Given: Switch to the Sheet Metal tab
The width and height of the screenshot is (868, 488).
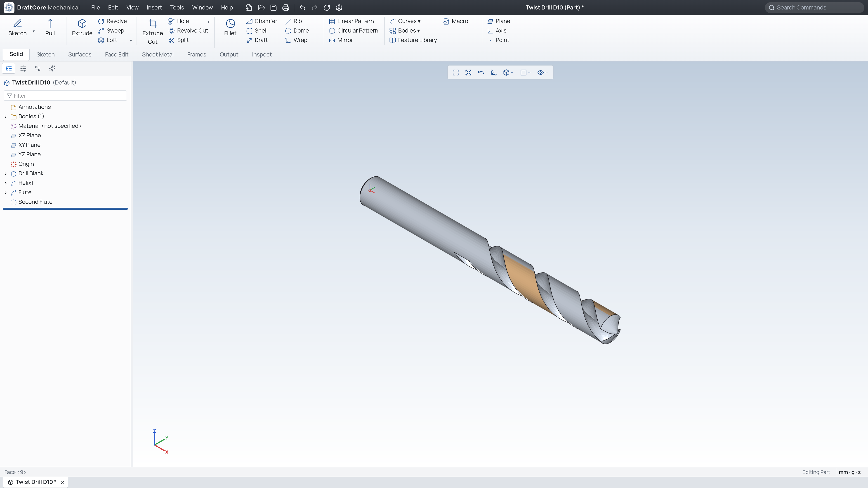Looking at the screenshot, I should (x=158, y=54).
